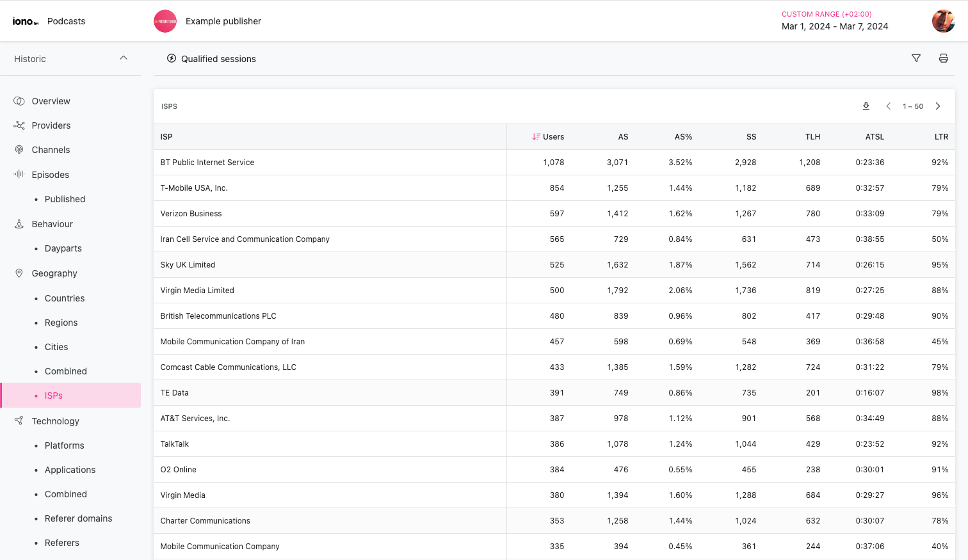Click the Behaviour sidebar icon

point(19,224)
